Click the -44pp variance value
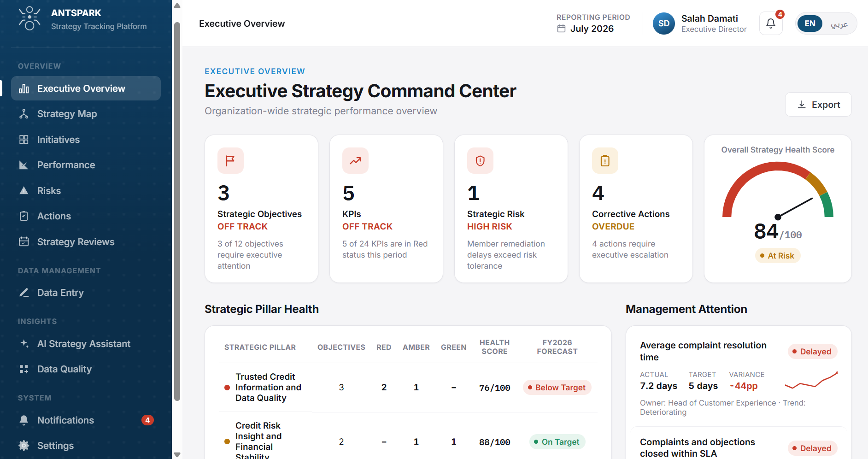This screenshot has height=459, width=868. pyautogui.click(x=744, y=386)
